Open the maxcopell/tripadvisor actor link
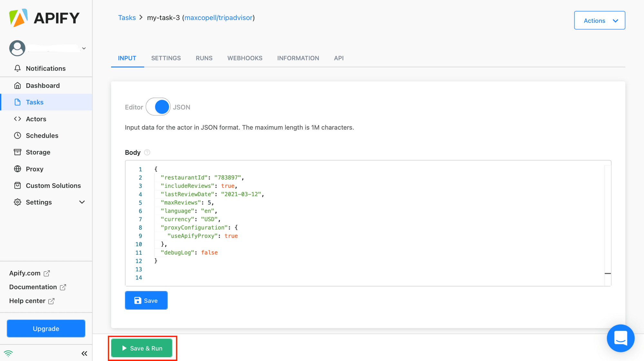The width and height of the screenshot is (644, 361). 218,18
